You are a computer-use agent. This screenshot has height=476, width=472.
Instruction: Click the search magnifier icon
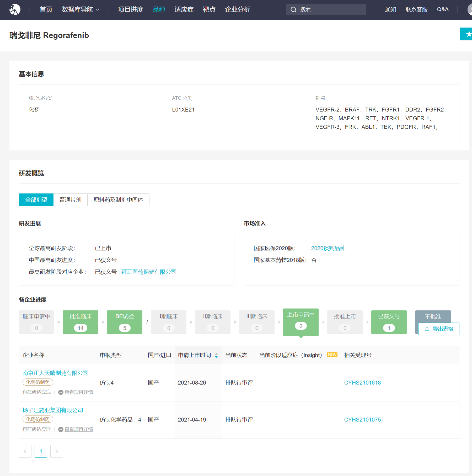point(293,10)
